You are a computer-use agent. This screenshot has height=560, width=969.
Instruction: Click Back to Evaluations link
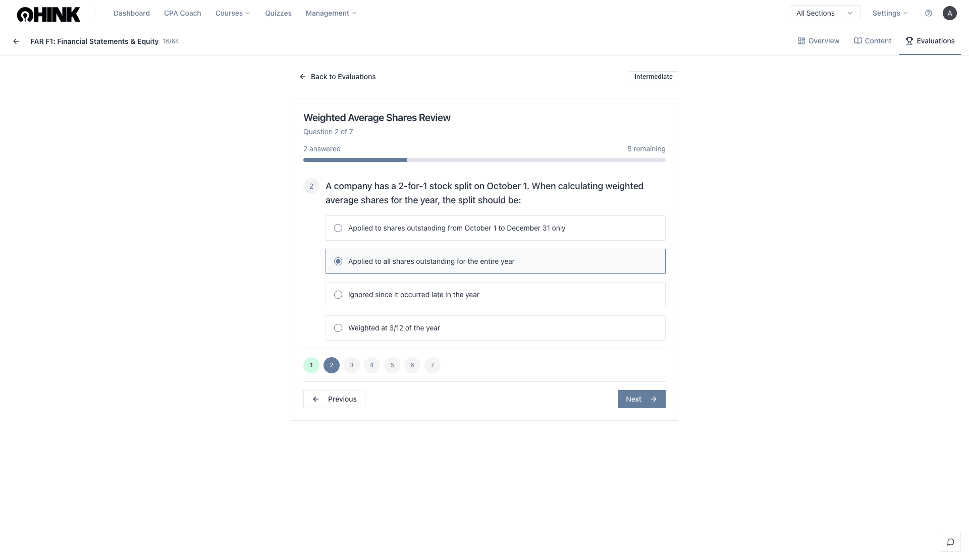pos(337,77)
